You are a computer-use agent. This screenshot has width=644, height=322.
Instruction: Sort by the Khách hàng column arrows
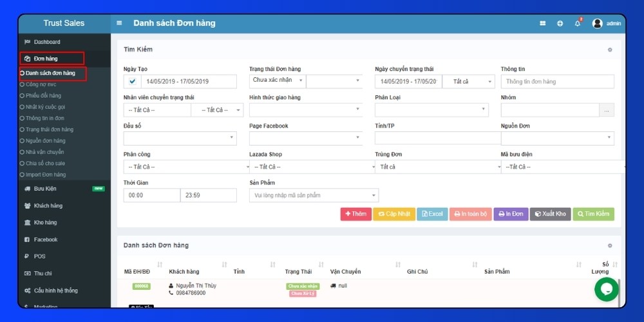click(225, 265)
